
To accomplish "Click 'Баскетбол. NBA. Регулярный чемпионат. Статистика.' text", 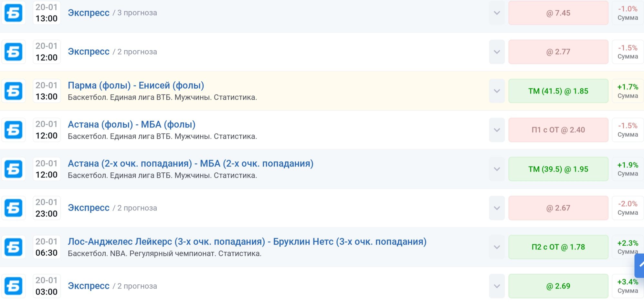I will click(164, 254).
